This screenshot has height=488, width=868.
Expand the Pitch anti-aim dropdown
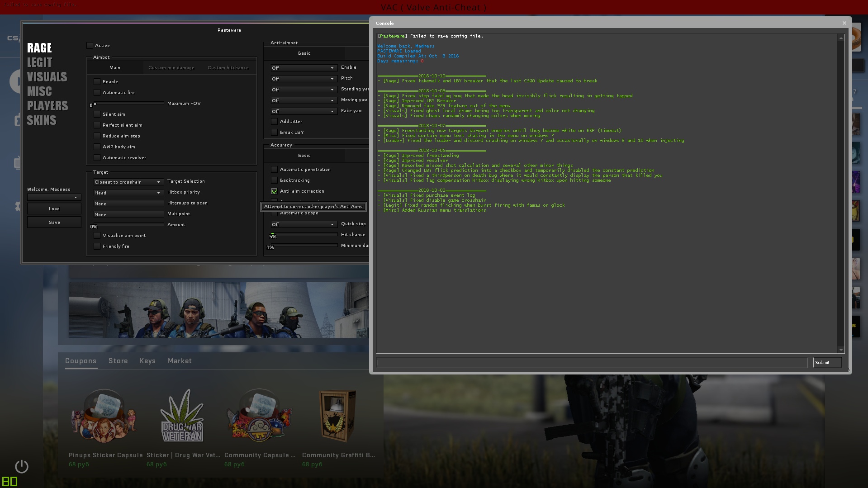pyautogui.click(x=304, y=79)
